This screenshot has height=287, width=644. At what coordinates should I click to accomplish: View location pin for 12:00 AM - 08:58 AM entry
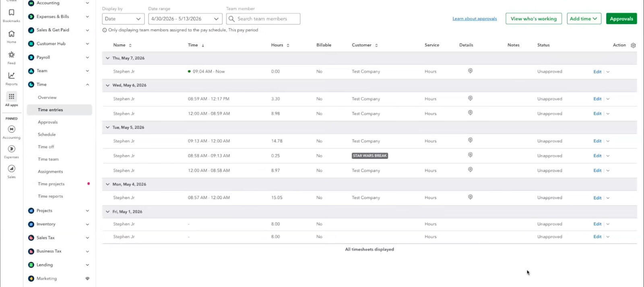tap(470, 169)
